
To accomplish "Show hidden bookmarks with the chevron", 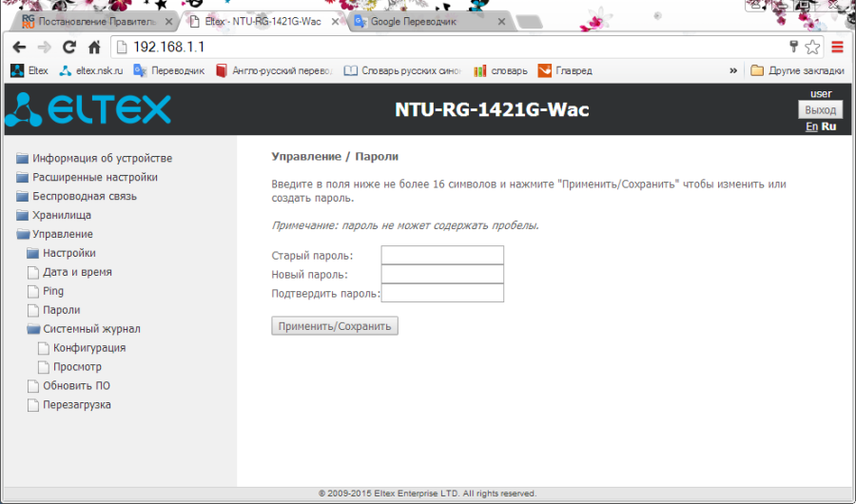I will click(733, 70).
